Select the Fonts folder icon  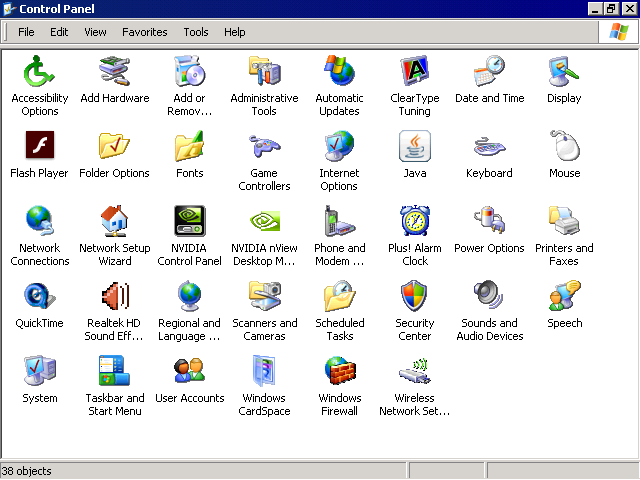189,146
